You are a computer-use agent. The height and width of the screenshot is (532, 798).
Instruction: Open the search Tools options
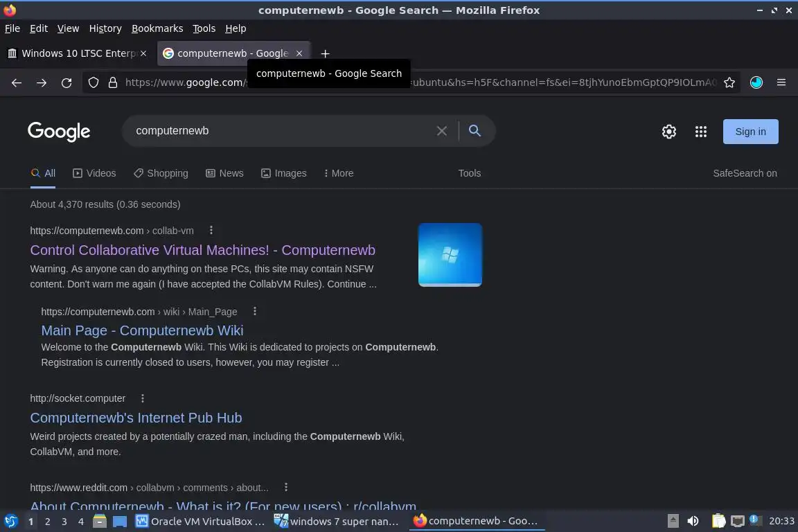point(469,173)
